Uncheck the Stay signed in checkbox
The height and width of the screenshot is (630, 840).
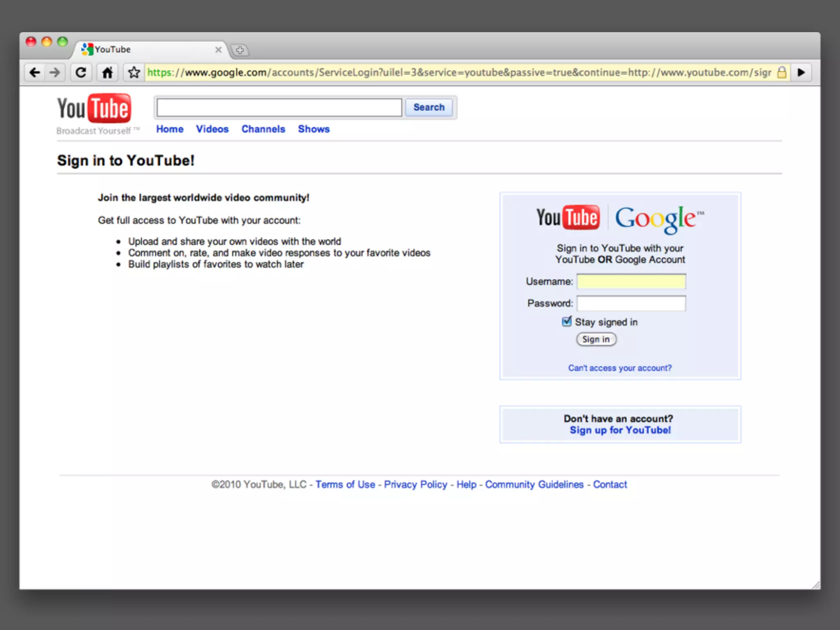(x=566, y=322)
